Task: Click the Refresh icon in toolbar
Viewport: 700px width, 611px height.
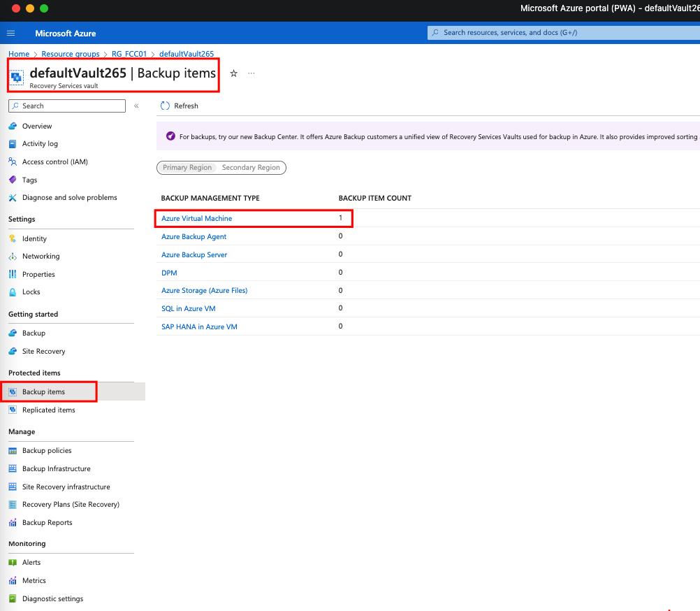Action: point(166,106)
